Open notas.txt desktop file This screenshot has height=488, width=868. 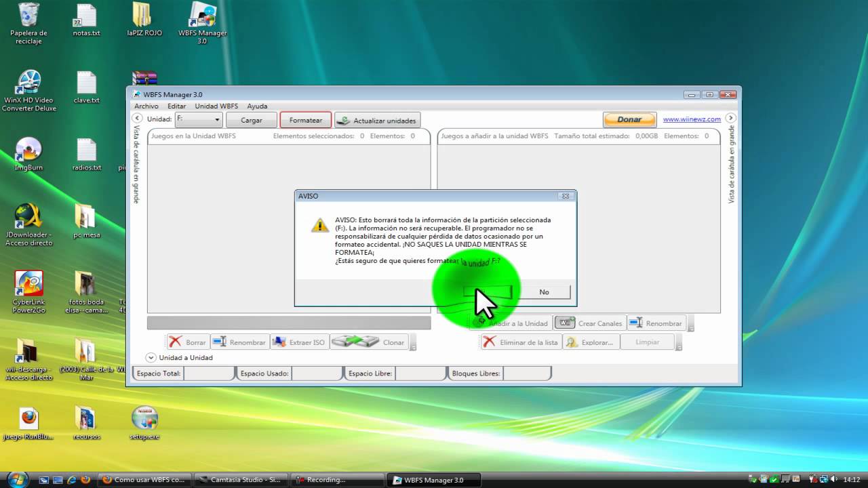click(86, 20)
